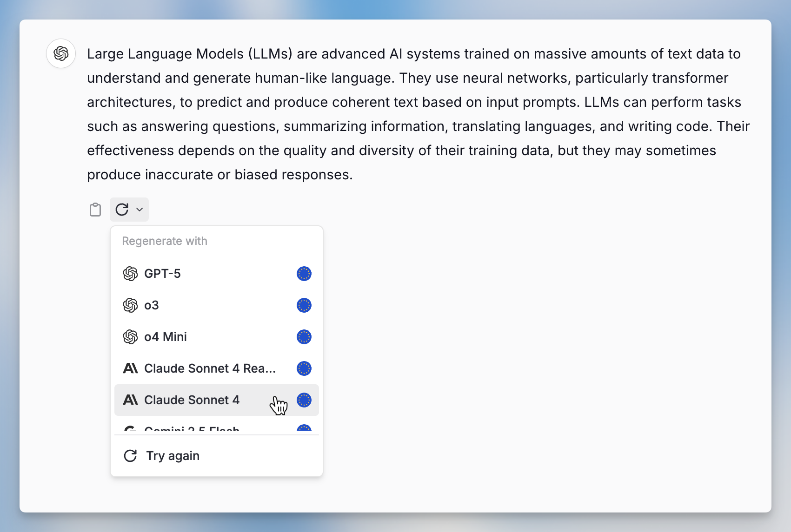This screenshot has height=532, width=791.
Task: Click EU flag next to Claude Sonnet 4 Reasoning
Action: (304, 368)
